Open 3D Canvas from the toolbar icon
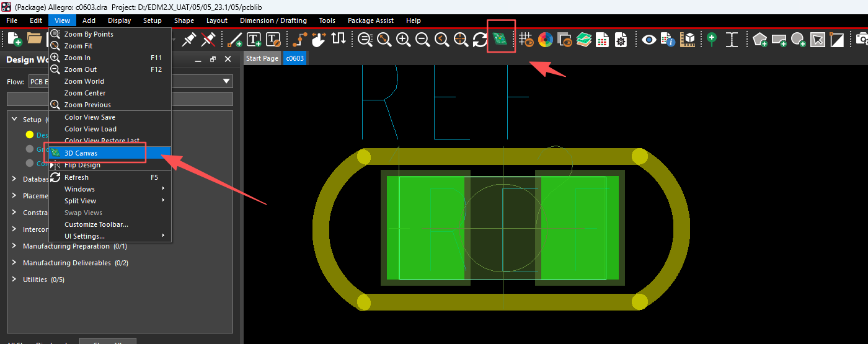 click(x=500, y=40)
